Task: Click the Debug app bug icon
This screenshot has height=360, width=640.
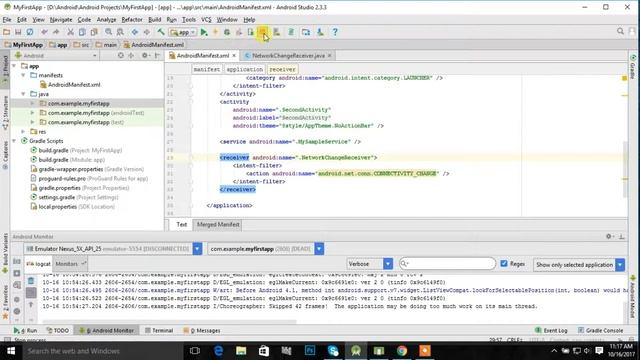Action: click(x=227, y=32)
